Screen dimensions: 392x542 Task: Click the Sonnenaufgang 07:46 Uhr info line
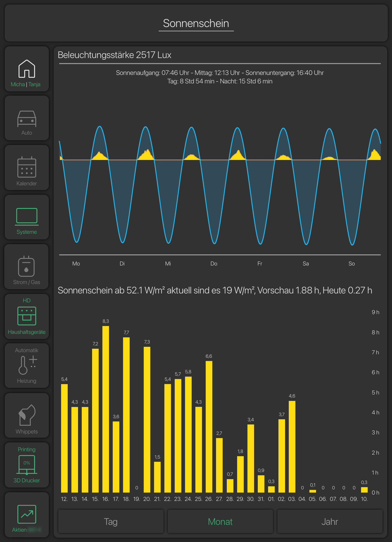coord(220,73)
